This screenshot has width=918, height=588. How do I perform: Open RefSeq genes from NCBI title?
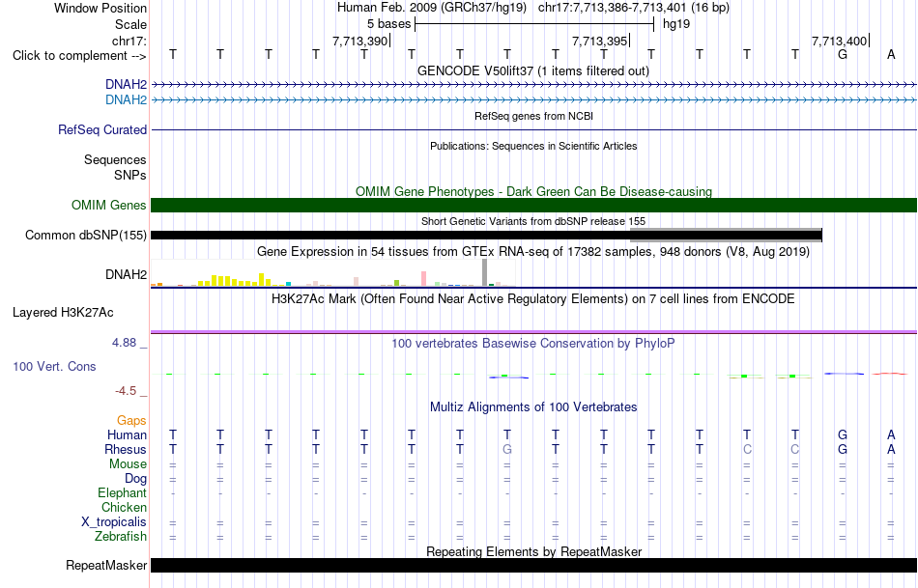click(x=533, y=116)
